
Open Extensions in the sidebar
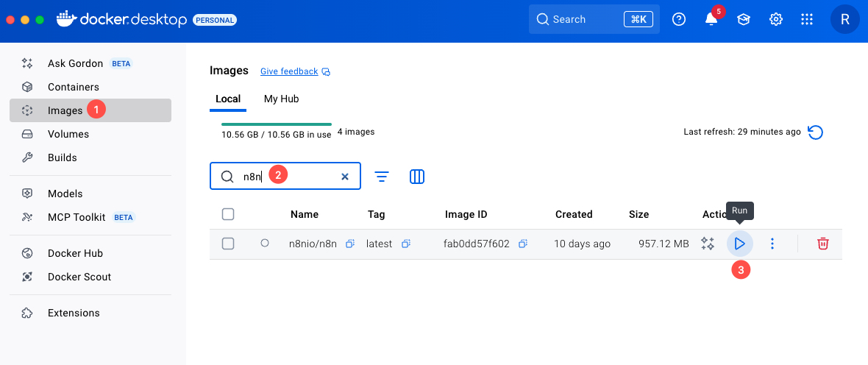90,313
